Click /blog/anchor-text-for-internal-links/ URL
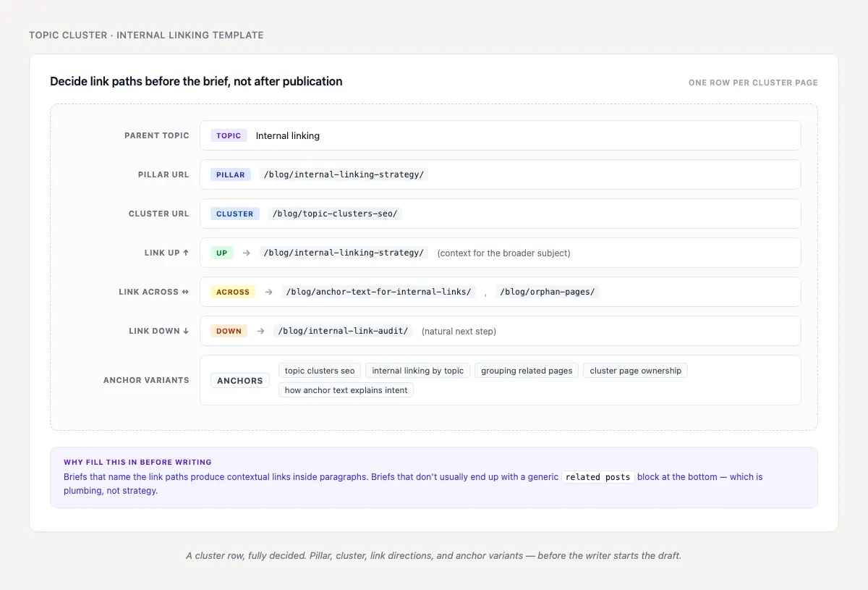The image size is (868, 590). [x=379, y=292]
